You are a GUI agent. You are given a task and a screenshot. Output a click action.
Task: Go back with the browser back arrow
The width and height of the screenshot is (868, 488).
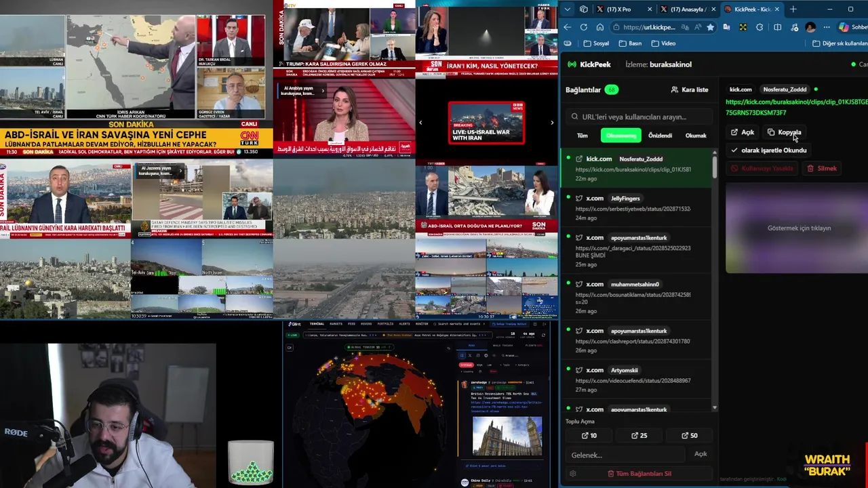(568, 27)
